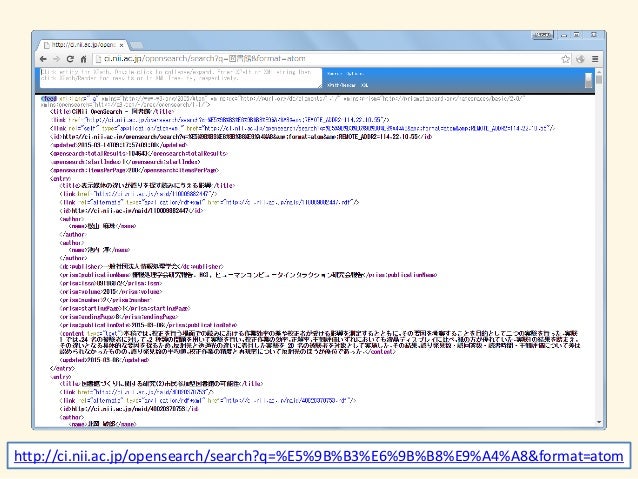Open the Home page icon
Screen dimensions: 638x479
point(83,59)
